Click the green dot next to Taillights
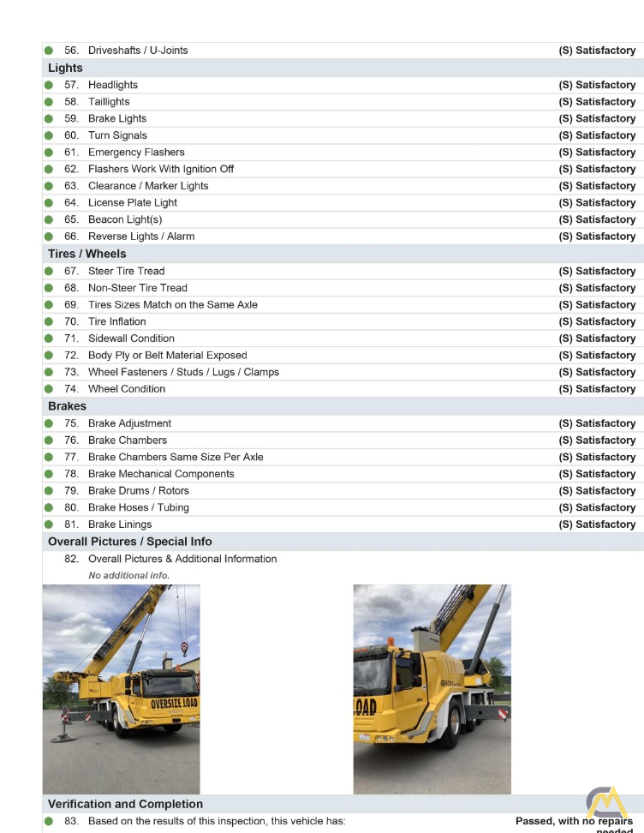This screenshot has height=833, width=644. (x=49, y=101)
